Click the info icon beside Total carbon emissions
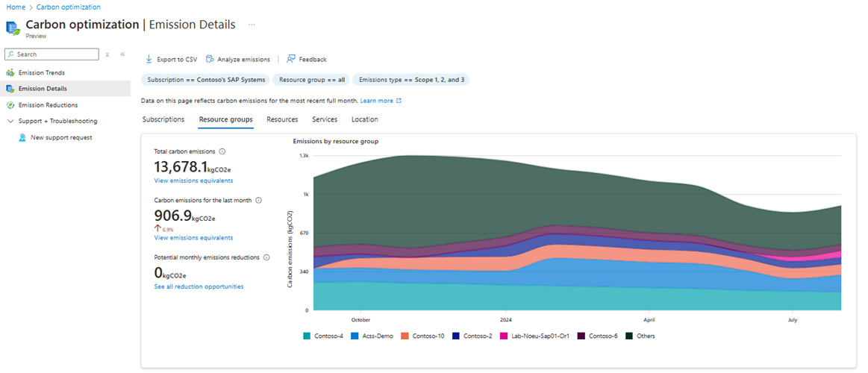Image resolution: width=868 pixels, height=373 pixels. coord(222,151)
